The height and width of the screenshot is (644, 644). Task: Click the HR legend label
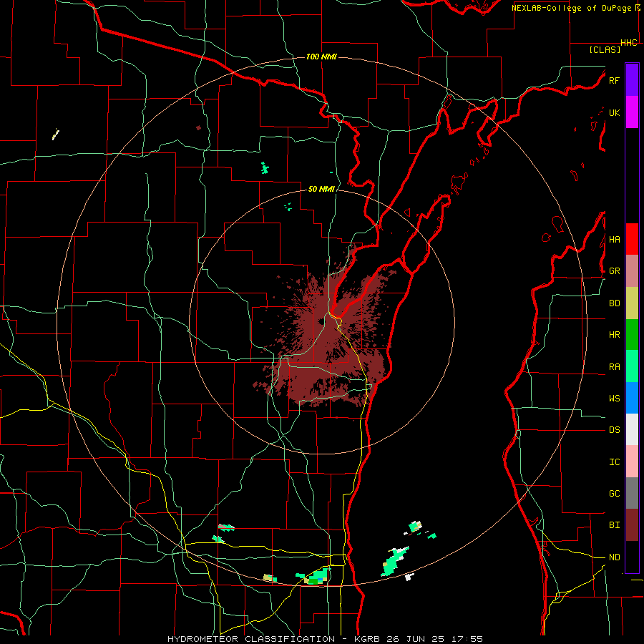point(614,335)
